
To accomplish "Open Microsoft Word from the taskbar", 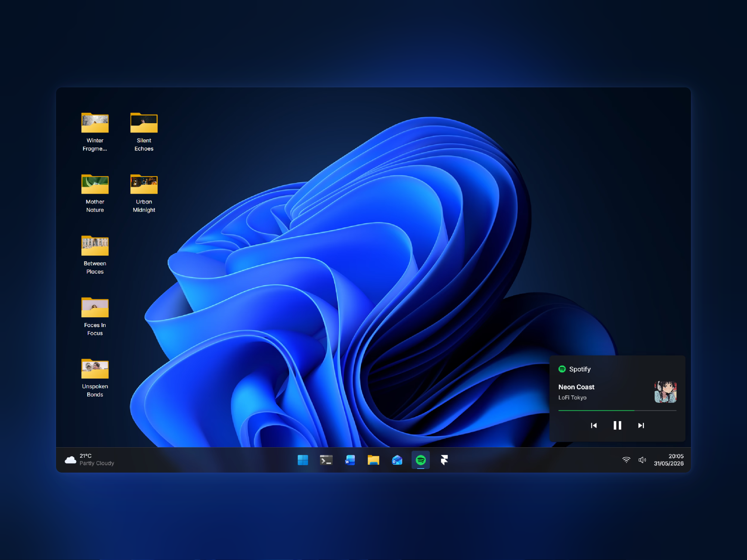I will click(x=350, y=460).
